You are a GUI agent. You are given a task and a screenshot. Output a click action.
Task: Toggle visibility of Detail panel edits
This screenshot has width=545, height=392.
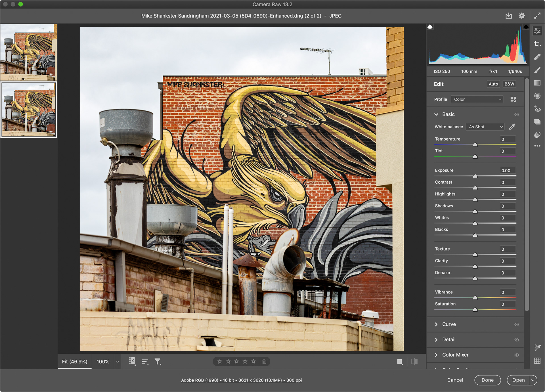(x=517, y=340)
